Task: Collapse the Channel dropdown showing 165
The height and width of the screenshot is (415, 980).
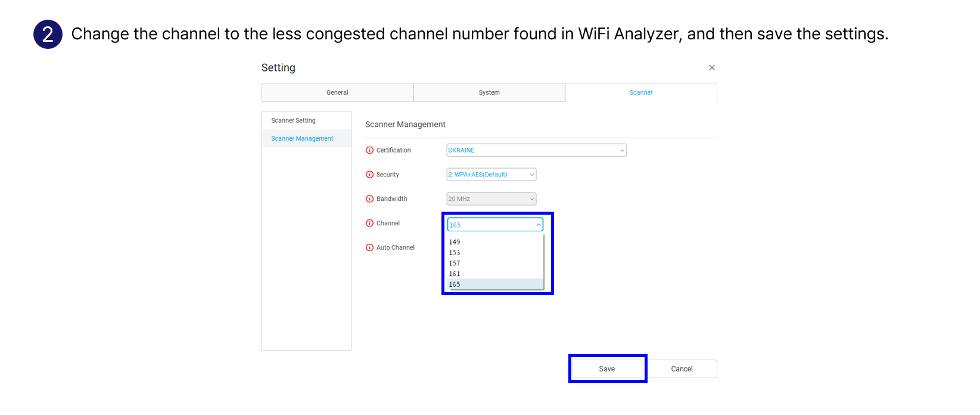Action: 495,225
